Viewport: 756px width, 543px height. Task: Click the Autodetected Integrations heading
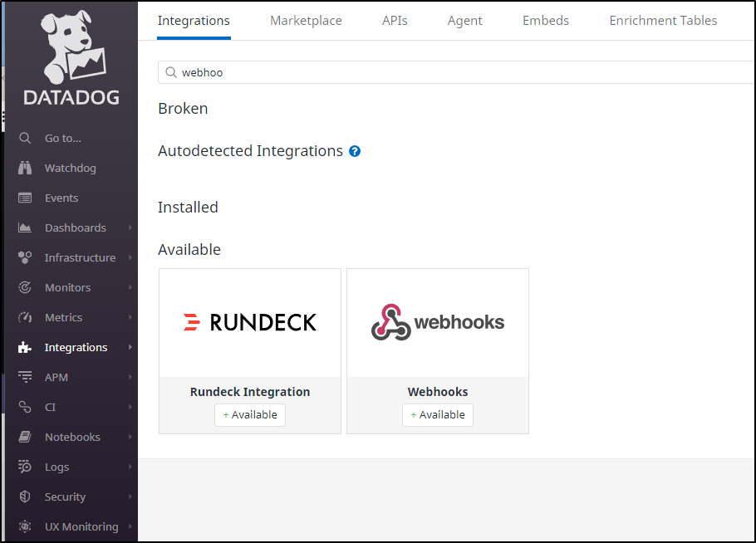(x=250, y=151)
